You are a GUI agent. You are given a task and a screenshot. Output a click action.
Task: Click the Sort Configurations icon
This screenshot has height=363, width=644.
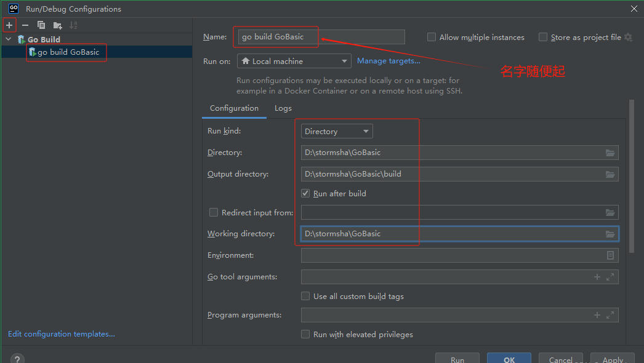click(73, 25)
